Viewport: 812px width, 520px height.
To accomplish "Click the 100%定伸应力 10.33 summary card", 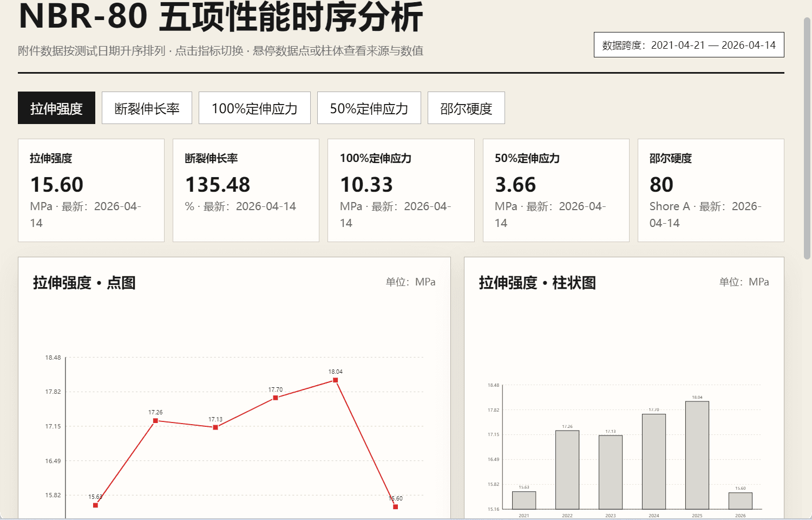I will coord(401,190).
